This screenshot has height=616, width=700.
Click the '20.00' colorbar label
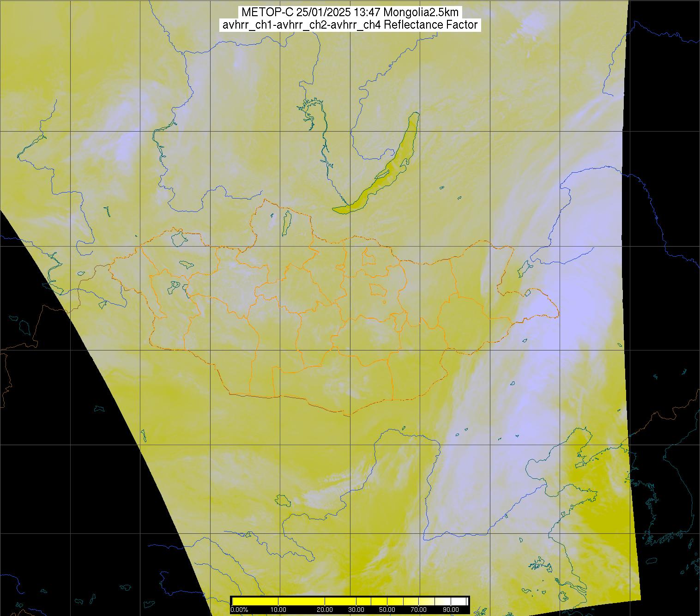[325, 610]
